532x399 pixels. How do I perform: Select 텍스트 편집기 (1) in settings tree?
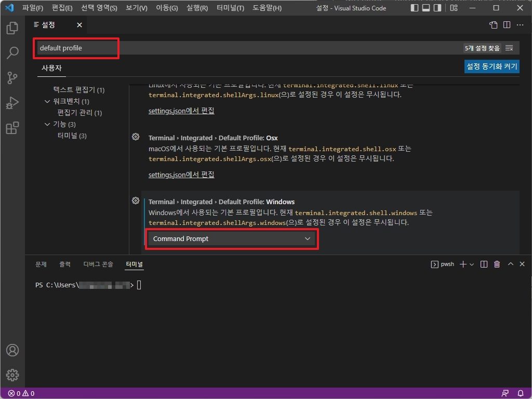tap(79, 89)
